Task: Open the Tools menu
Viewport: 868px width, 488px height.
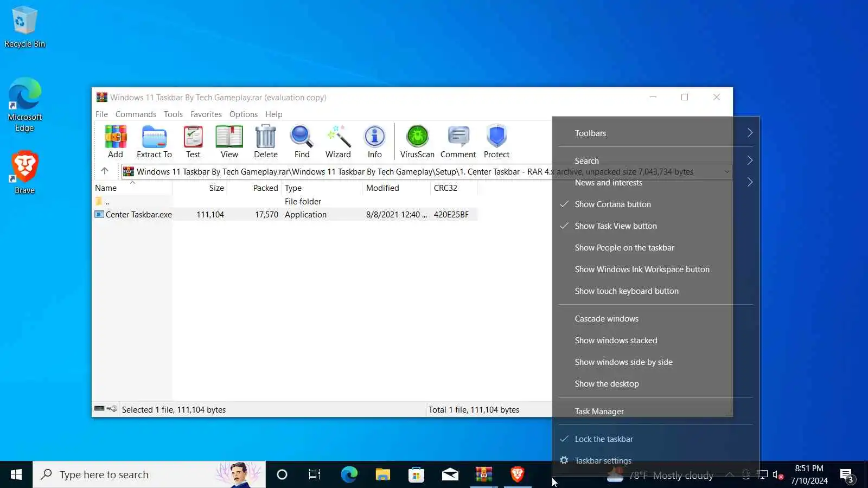Action: pyautogui.click(x=173, y=114)
